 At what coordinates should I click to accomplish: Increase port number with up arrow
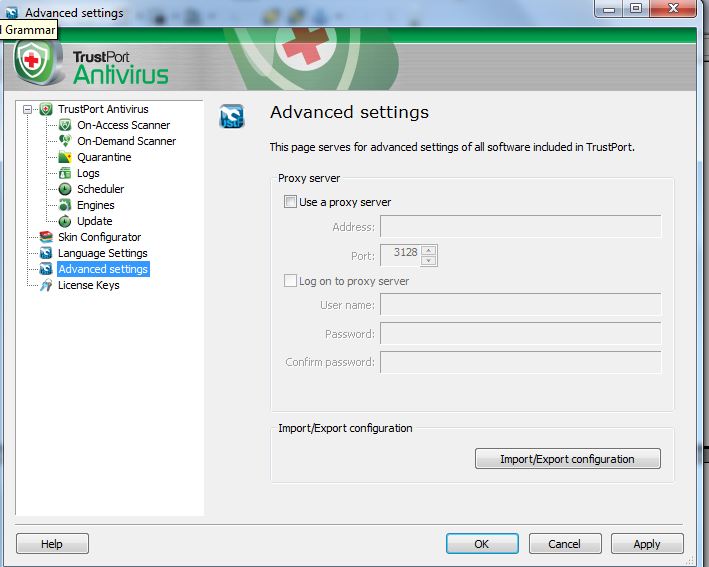[429, 250]
